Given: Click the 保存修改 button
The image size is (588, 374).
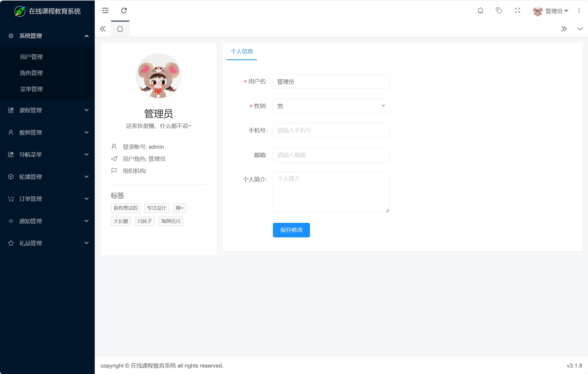Looking at the screenshot, I should point(291,230).
